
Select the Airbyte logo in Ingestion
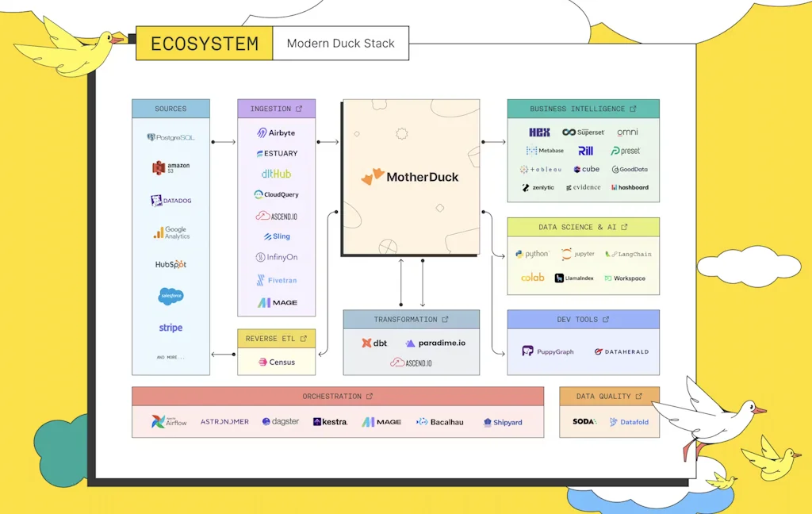click(276, 132)
